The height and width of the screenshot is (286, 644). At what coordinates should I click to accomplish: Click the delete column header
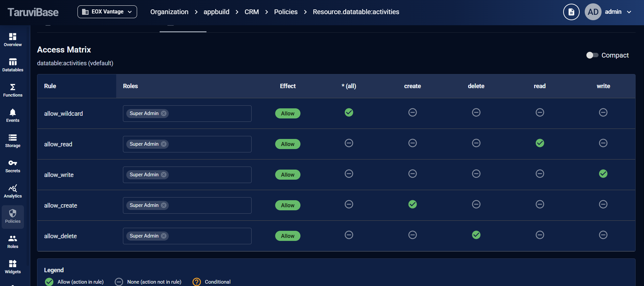476,86
